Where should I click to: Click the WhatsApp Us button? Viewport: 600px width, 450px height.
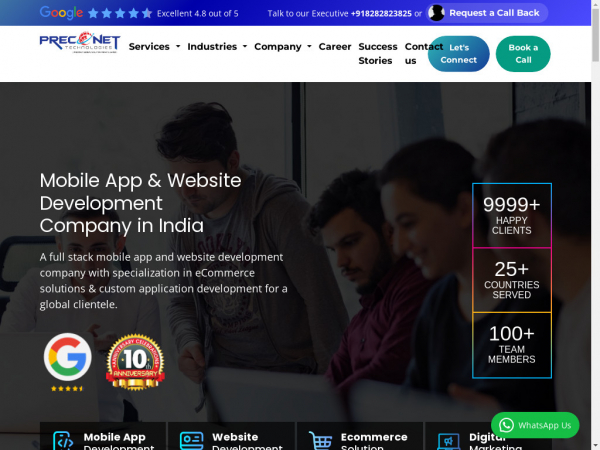[535, 425]
